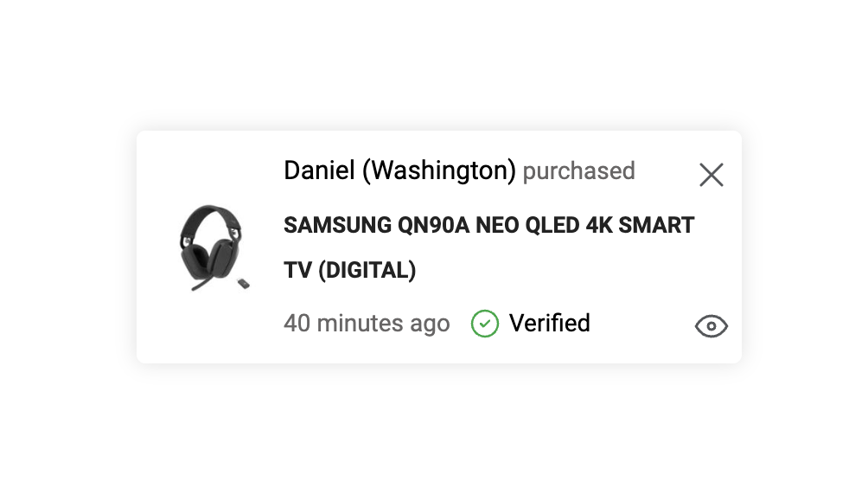Click the USB dongle in the product image
The image size is (868, 488).
[x=244, y=282]
